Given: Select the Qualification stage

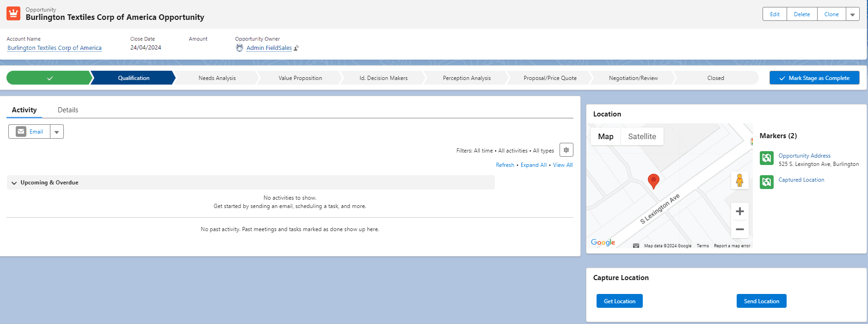Looking at the screenshot, I should (134, 78).
